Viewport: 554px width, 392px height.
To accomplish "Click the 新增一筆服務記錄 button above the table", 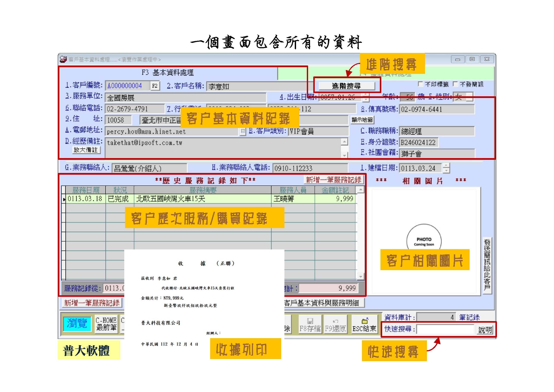I will coord(334,180).
